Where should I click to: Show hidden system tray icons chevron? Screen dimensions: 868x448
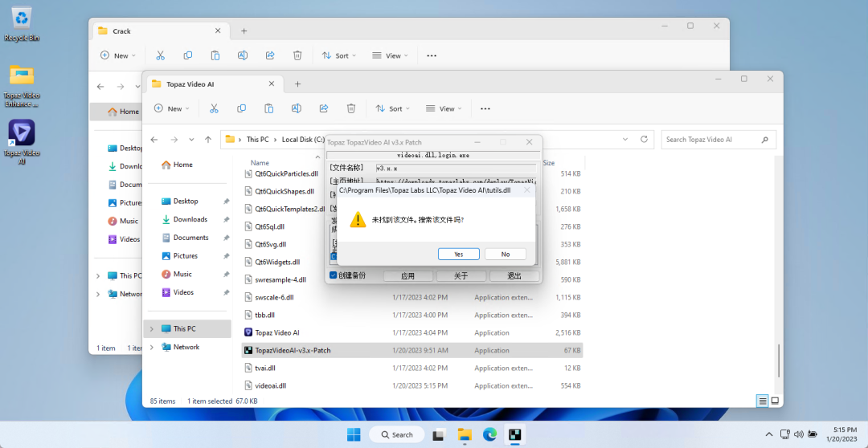pos(769,434)
